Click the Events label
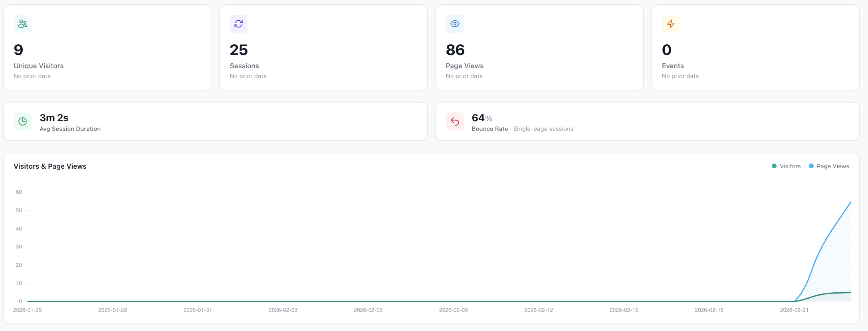 click(673, 66)
